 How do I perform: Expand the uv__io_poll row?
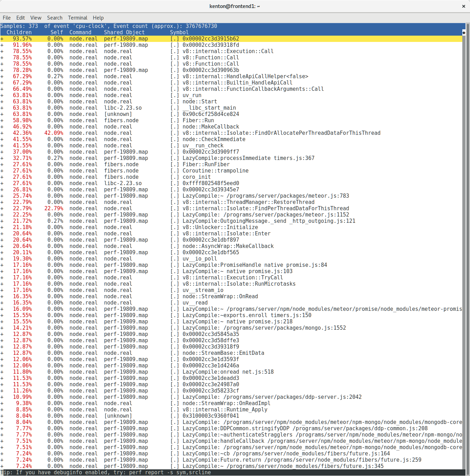(2, 259)
